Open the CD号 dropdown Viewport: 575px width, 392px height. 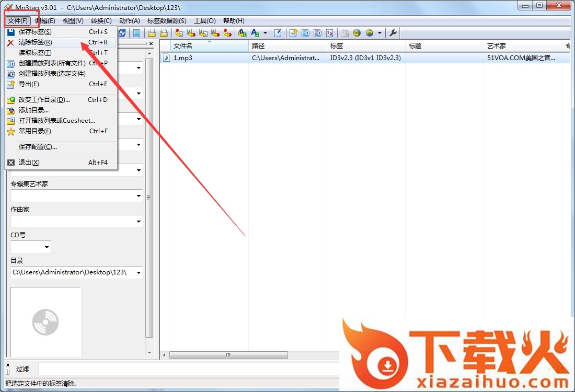[47, 247]
